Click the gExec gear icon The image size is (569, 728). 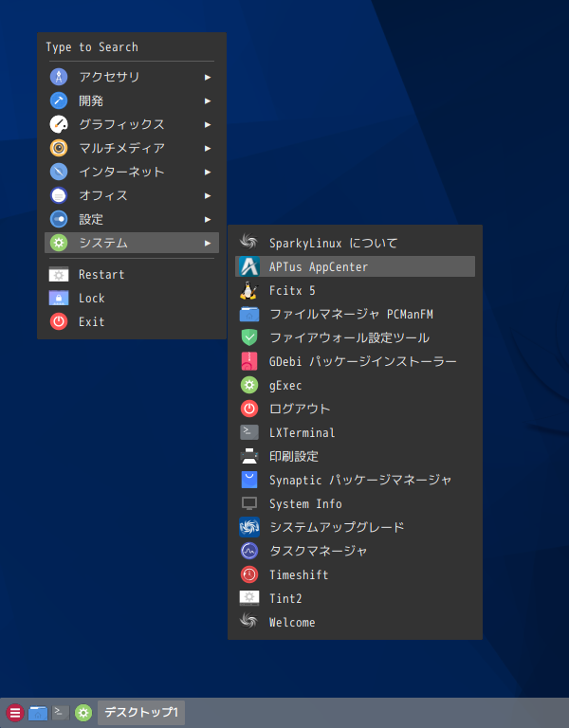pyautogui.click(x=249, y=385)
